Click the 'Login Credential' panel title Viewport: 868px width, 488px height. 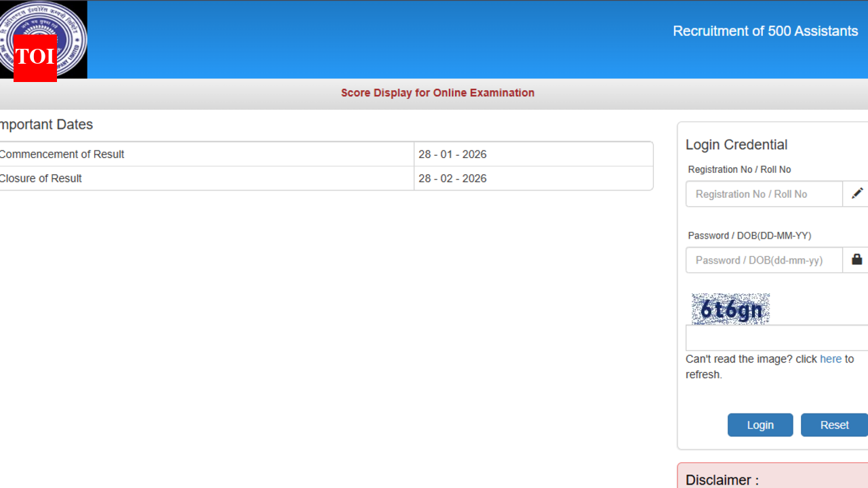click(736, 144)
